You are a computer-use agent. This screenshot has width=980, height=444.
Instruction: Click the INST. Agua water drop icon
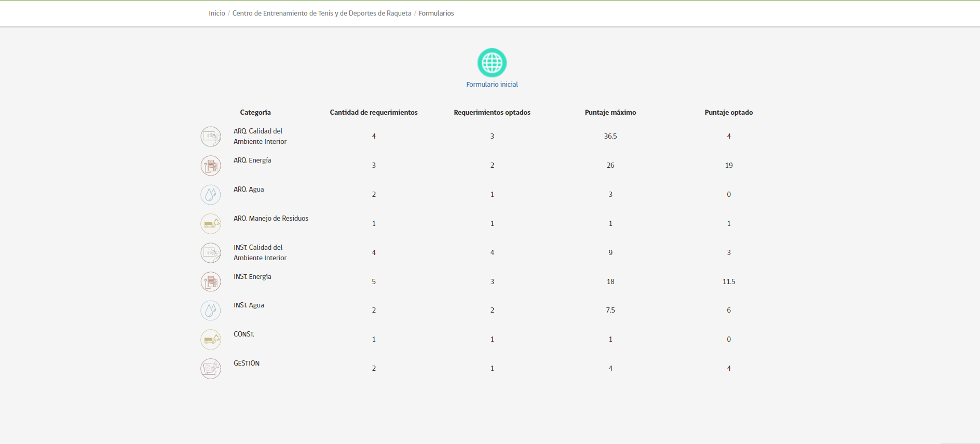pos(211,311)
